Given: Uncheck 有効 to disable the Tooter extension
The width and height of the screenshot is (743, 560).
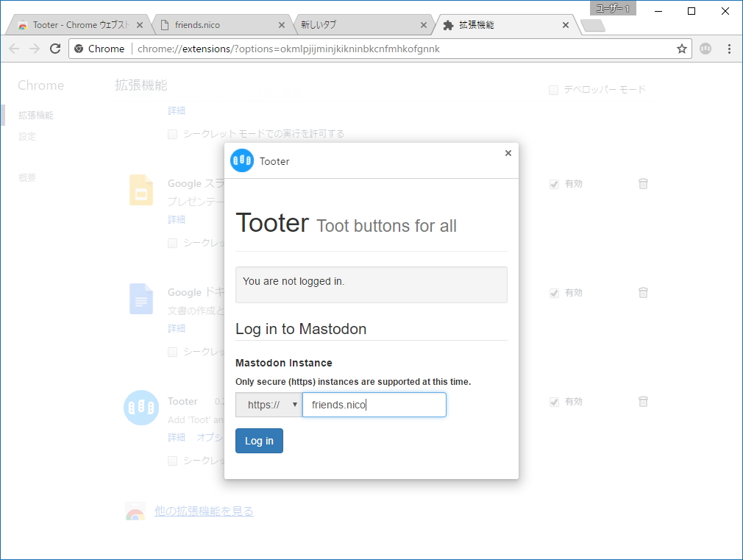Looking at the screenshot, I should [554, 402].
